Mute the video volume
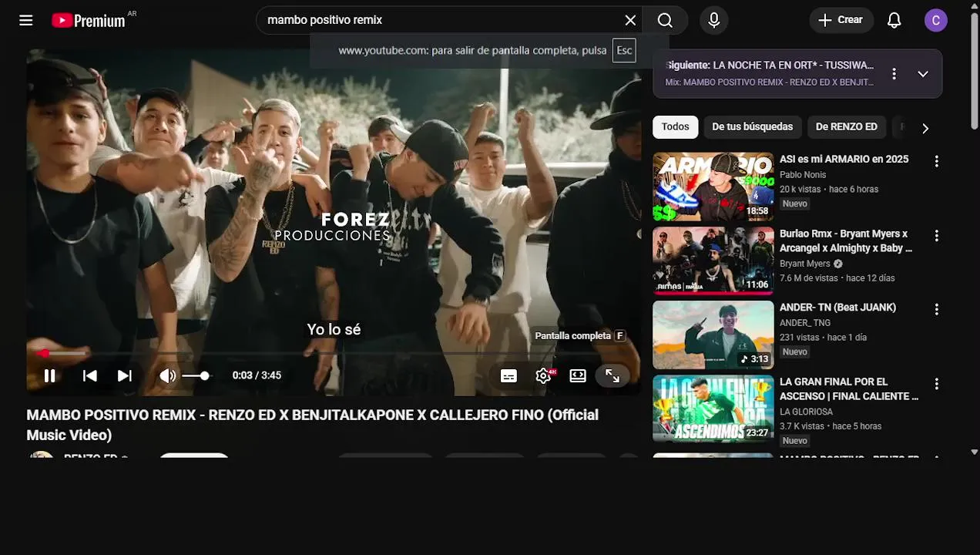 click(167, 375)
